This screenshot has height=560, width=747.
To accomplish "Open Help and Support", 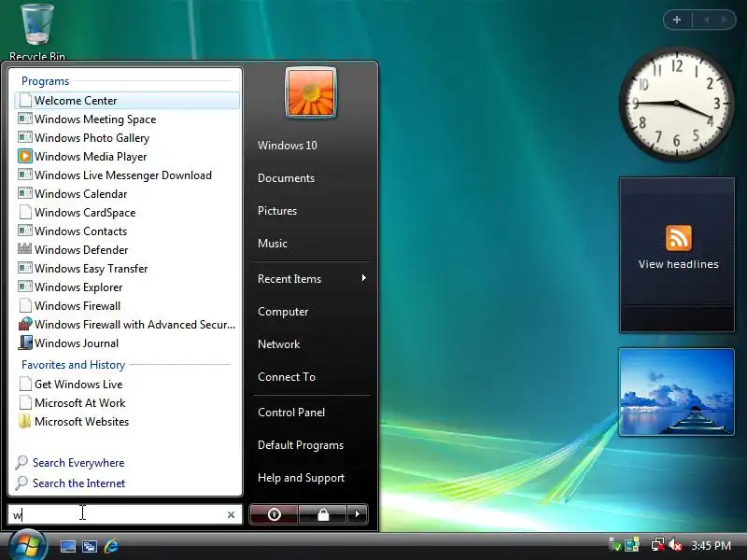I will click(301, 478).
